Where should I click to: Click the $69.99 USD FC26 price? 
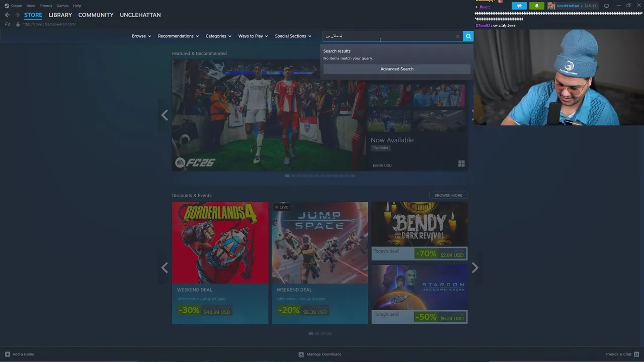(x=382, y=165)
